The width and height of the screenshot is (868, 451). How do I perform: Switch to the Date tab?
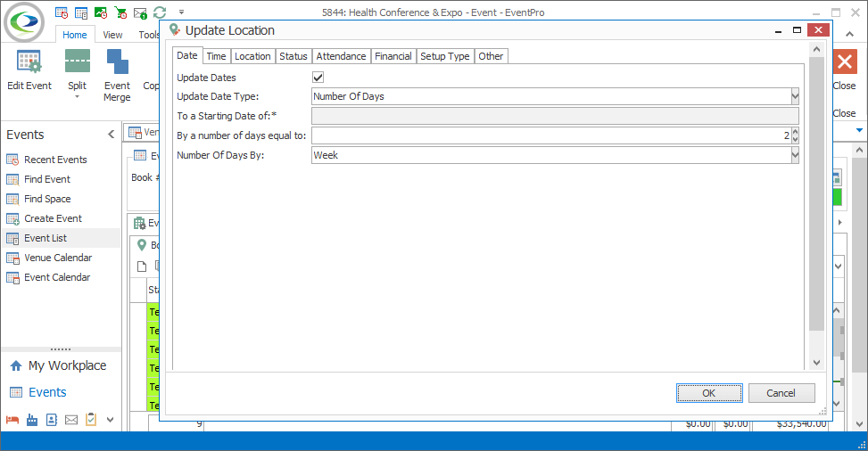pyautogui.click(x=187, y=55)
